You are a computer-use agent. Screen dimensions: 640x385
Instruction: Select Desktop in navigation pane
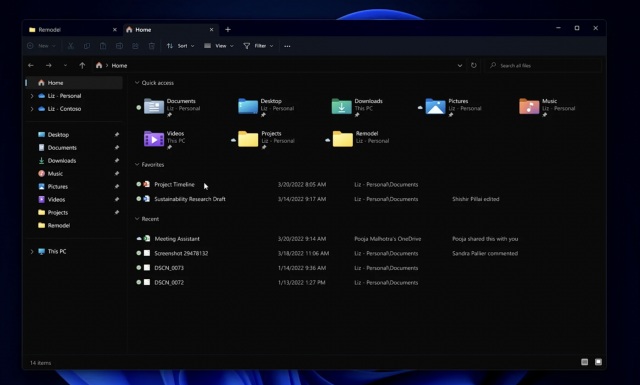pos(74,135)
